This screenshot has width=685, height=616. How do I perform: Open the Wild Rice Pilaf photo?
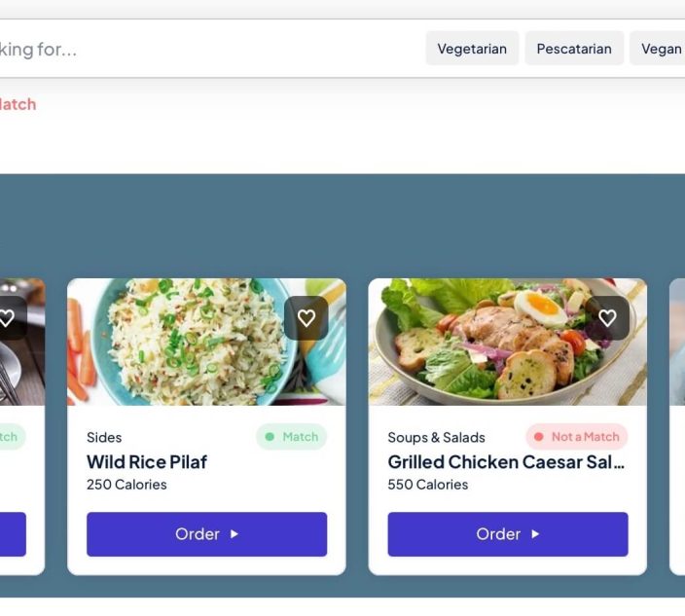[x=185, y=343]
